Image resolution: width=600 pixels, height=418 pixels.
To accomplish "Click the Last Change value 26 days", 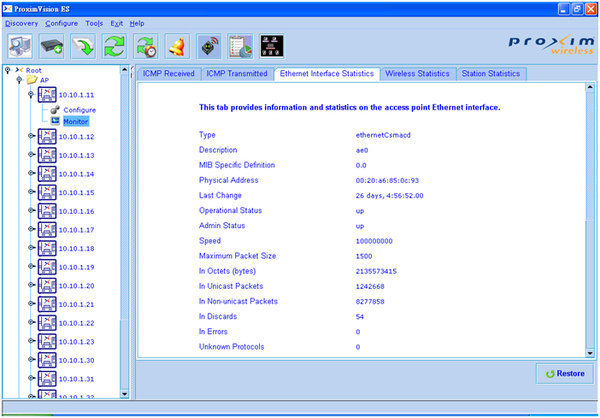I will pyautogui.click(x=390, y=196).
